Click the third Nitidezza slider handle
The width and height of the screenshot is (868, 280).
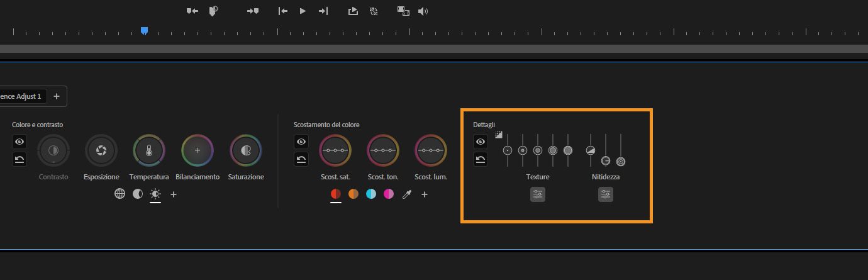click(x=621, y=162)
